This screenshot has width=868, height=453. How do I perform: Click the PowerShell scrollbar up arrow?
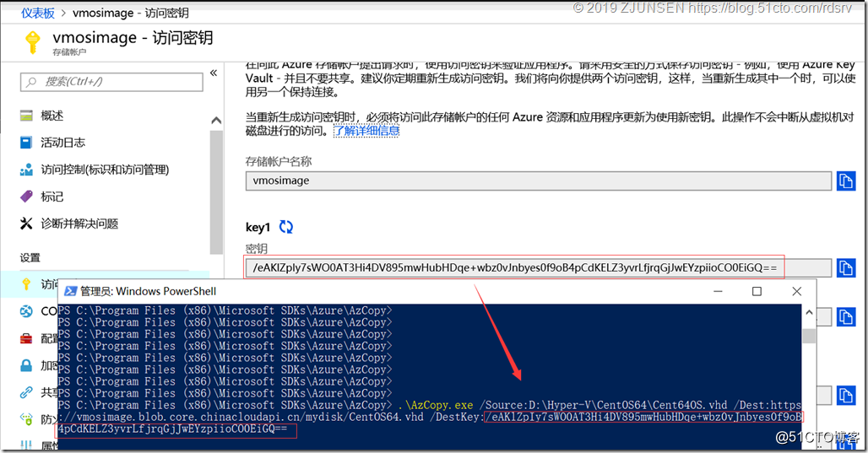(x=809, y=312)
